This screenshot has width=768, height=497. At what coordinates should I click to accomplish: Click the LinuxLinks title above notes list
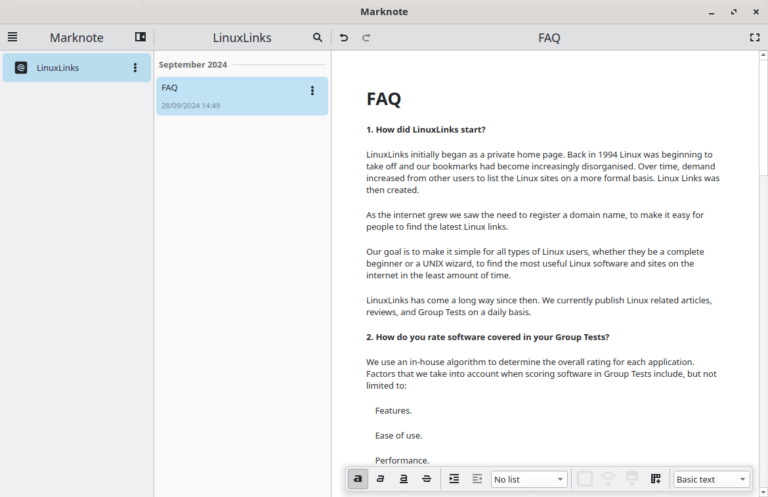(x=242, y=38)
